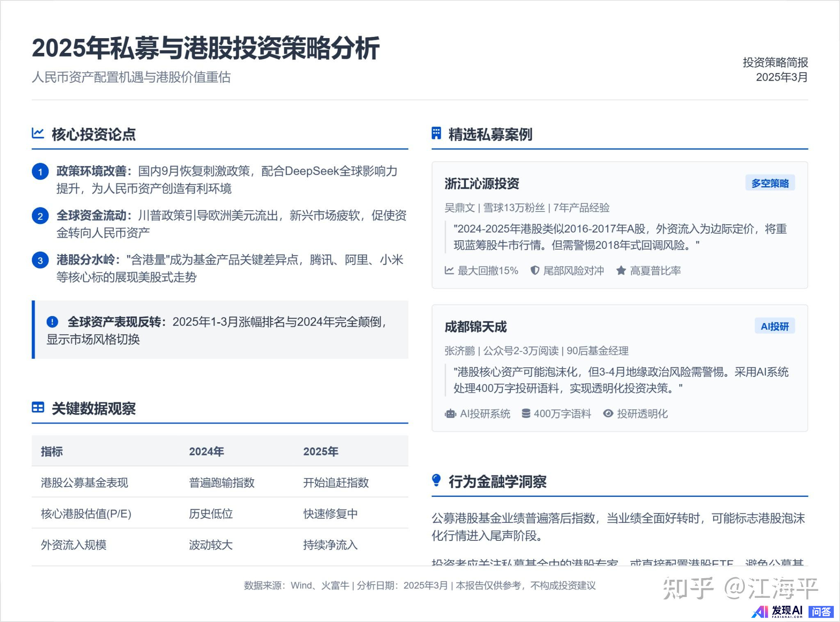Click the 持续净流入 cell
Screen dimensions: 840x622
(331, 545)
